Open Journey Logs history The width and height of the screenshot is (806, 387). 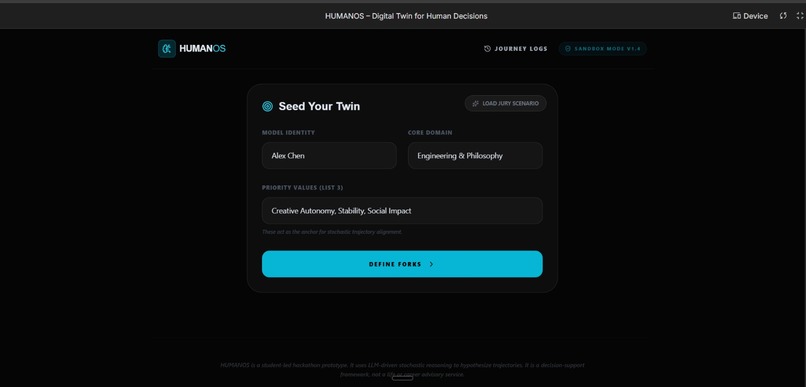pyautogui.click(x=516, y=49)
